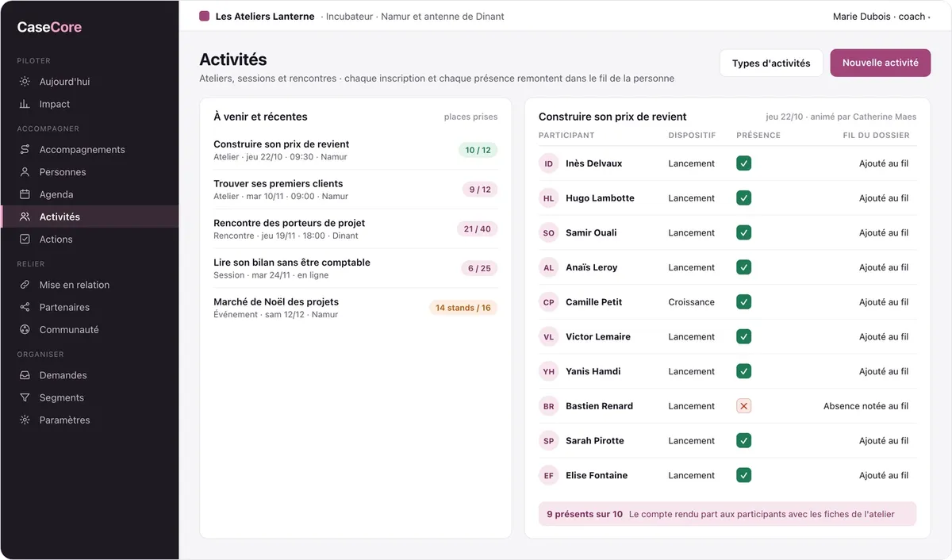Click the Mise en relation link icon

click(25, 285)
